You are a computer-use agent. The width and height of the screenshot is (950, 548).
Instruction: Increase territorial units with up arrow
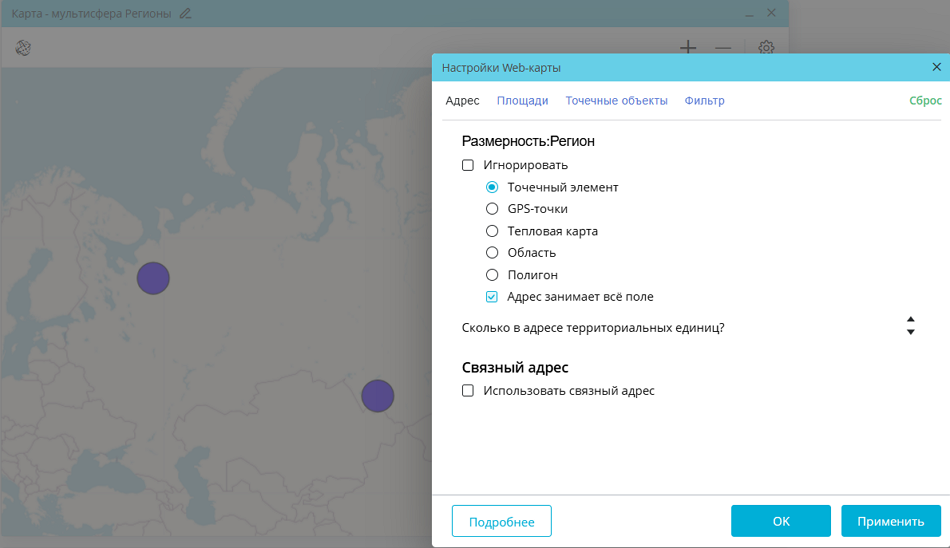point(910,320)
